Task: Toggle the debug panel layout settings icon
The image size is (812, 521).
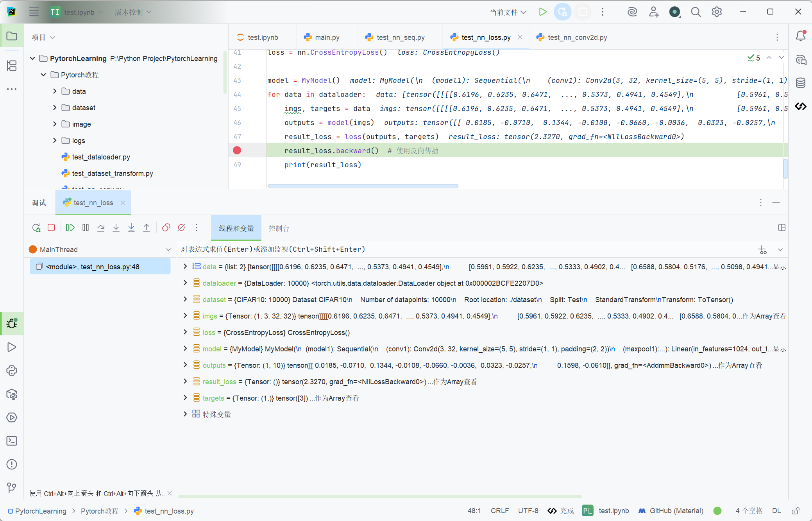Action: point(782,228)
